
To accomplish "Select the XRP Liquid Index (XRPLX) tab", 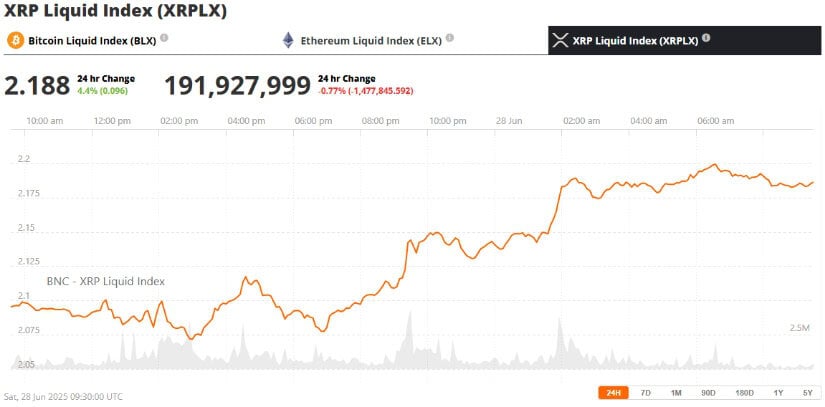I will 635,40.
